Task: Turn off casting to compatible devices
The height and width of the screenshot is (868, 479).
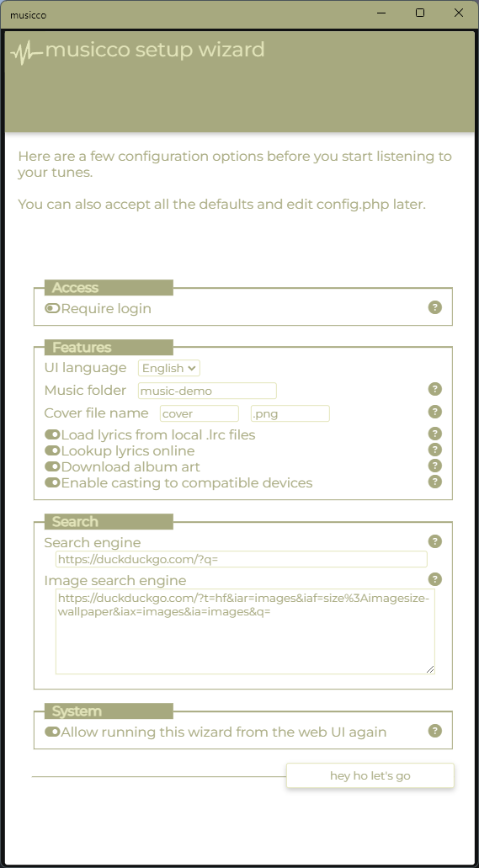Action: [52, 482]
